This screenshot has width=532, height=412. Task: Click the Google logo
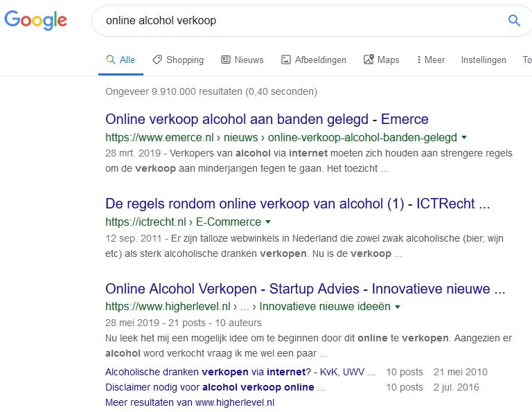tap(35, 20)
